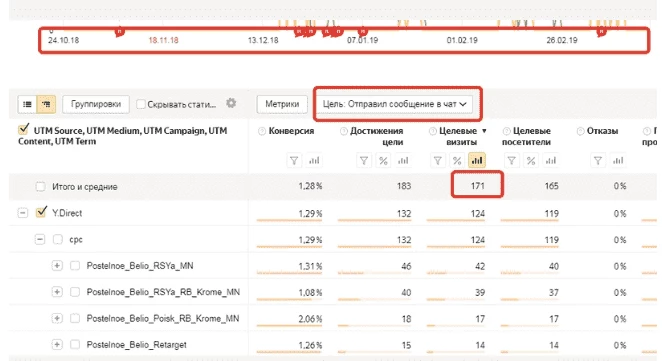Screen dimensions: 662x361
Task: Click chart icon under Конверсия column
Action: click(x=314, y=160)
